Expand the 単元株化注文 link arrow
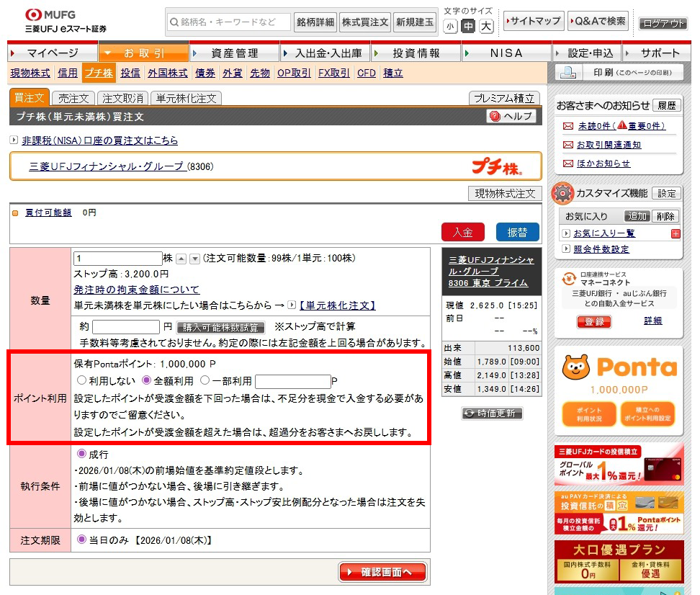The image size is (700, 595). click(x=292, y=305)
